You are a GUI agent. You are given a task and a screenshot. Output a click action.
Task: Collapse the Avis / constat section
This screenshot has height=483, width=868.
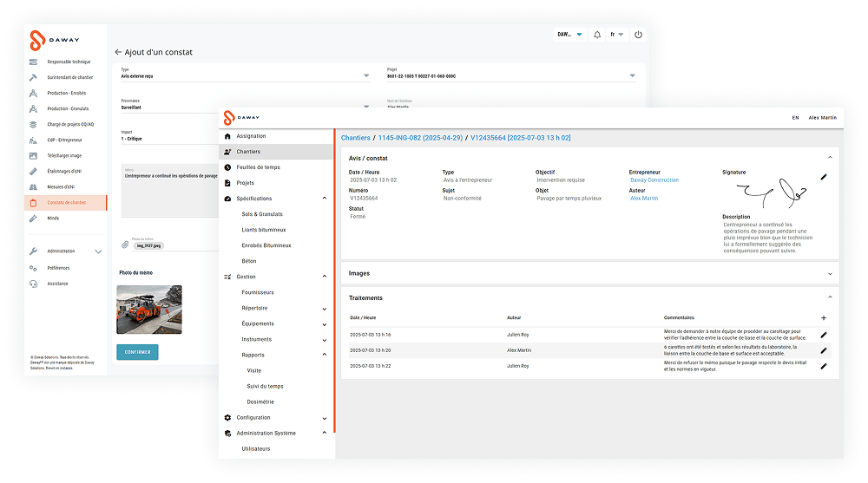(830, 157)
